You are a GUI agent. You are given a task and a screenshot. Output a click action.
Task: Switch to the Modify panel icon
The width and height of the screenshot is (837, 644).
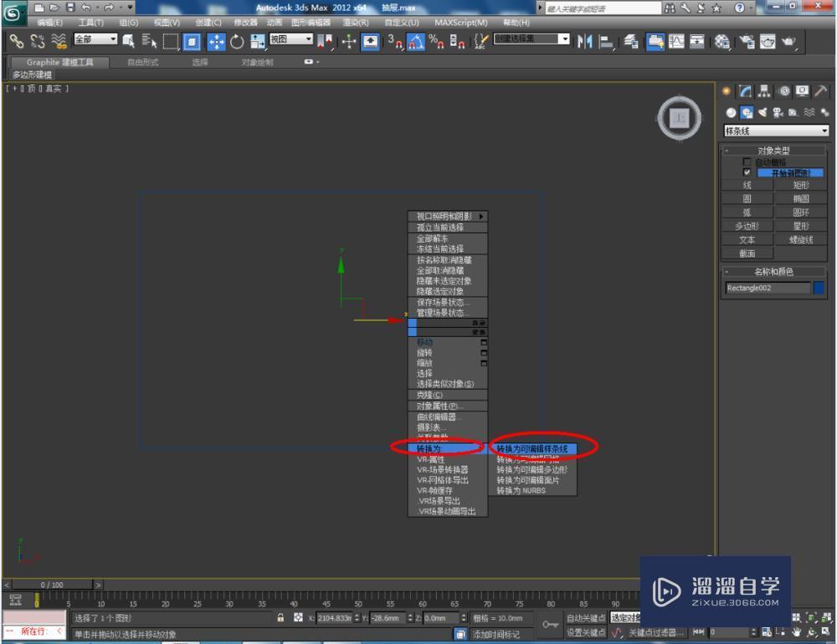click(744, 90)
